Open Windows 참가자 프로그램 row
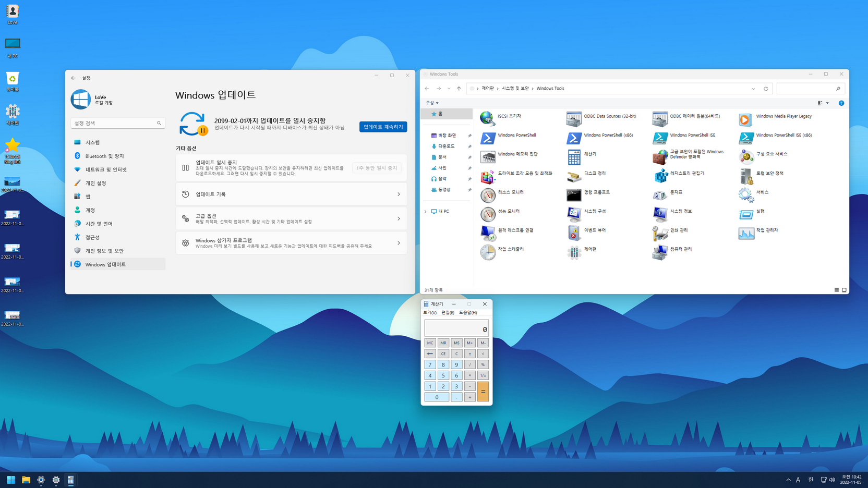This screenshot has width=868, height=488. 291,243
